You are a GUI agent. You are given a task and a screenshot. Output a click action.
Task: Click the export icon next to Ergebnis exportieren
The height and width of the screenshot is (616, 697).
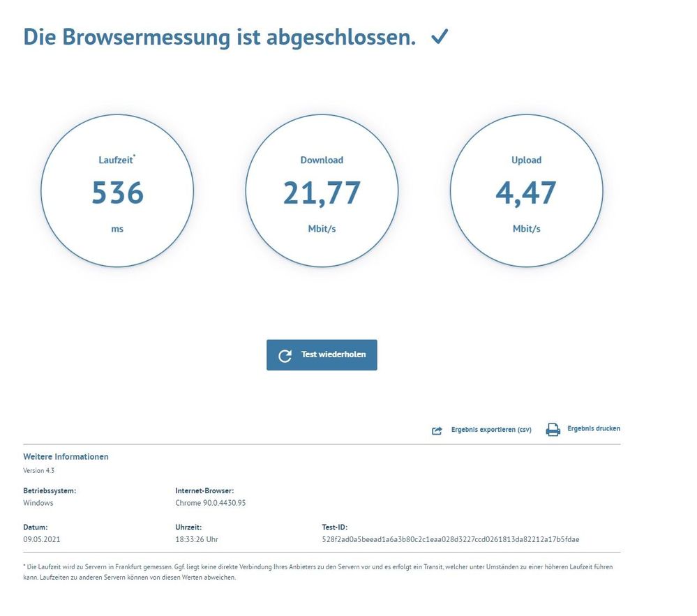tap(437, 429)
